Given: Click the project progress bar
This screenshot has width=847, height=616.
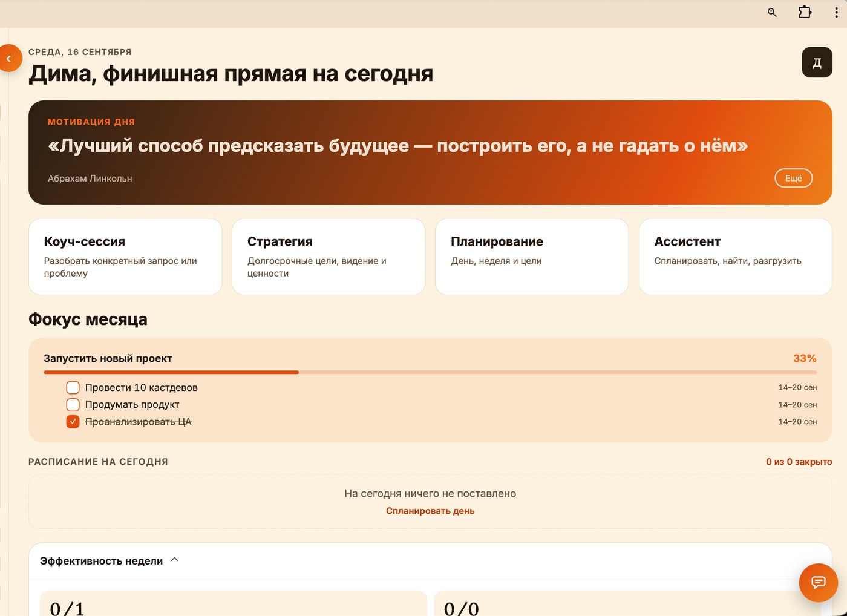Looking at the screenshot, I should tap(430, 372).
